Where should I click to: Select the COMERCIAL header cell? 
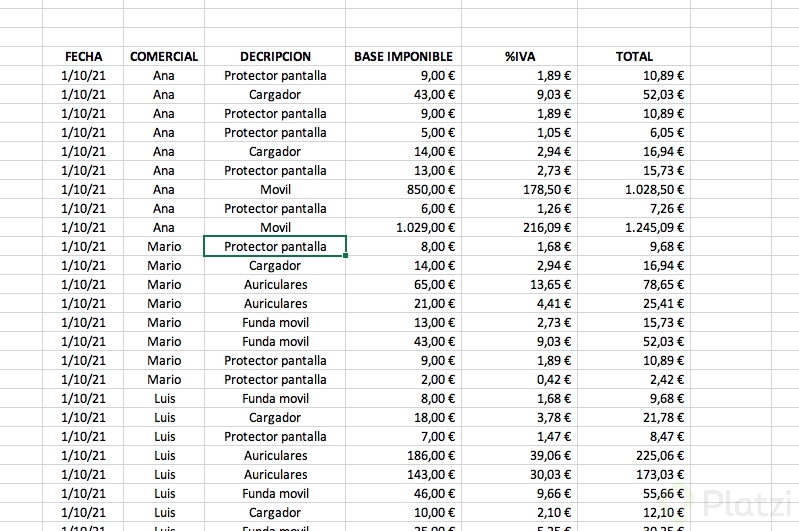164,57
